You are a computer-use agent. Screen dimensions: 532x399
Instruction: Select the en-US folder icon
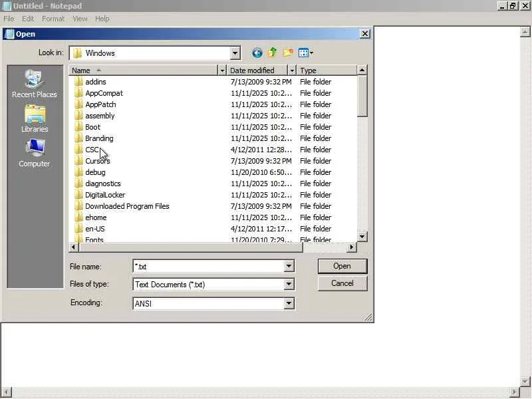point(78,229)
